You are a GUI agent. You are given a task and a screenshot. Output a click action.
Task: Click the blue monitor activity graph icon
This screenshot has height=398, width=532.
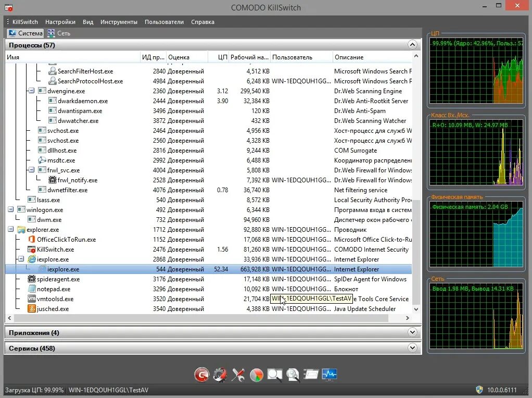tap(330, 375)
